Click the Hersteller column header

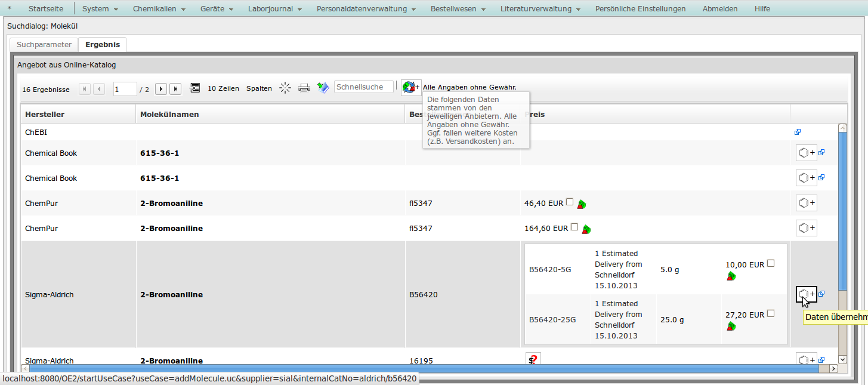(78, 114)
